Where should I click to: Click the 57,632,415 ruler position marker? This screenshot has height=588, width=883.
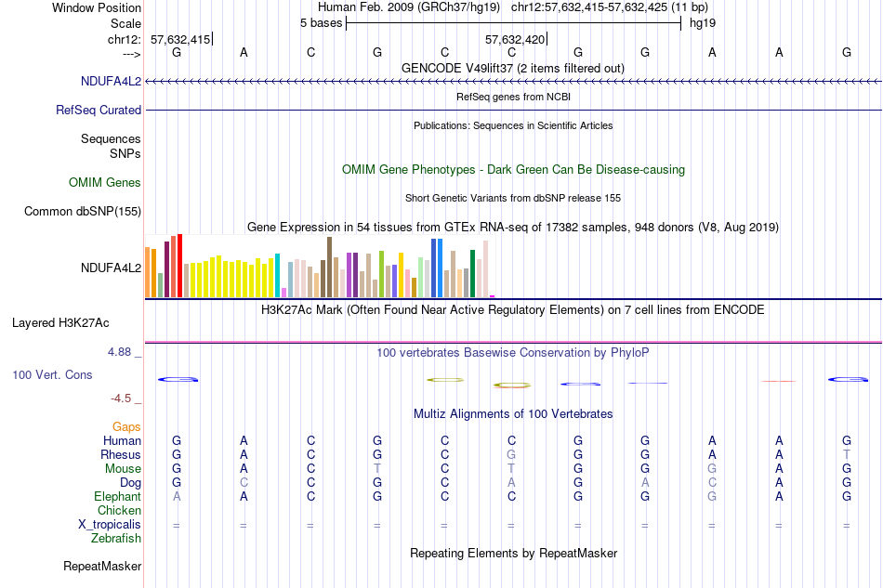[180, 40]
